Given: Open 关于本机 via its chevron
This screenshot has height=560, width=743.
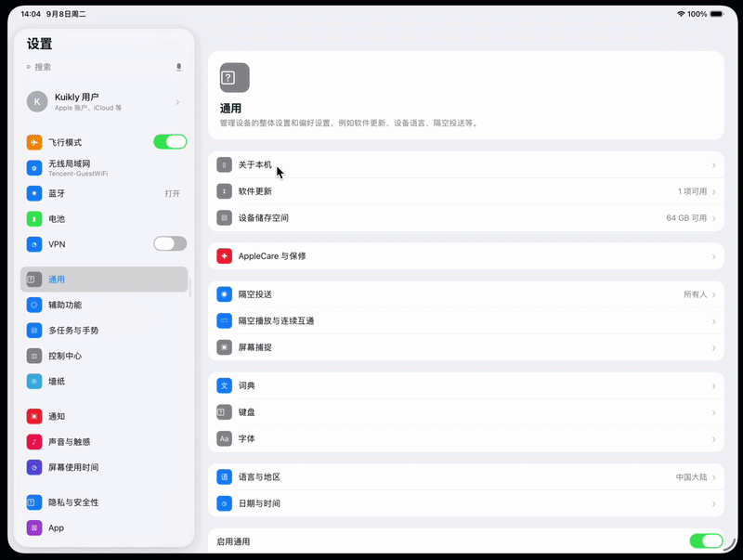Looking at the screenshot, I should 713,165.
